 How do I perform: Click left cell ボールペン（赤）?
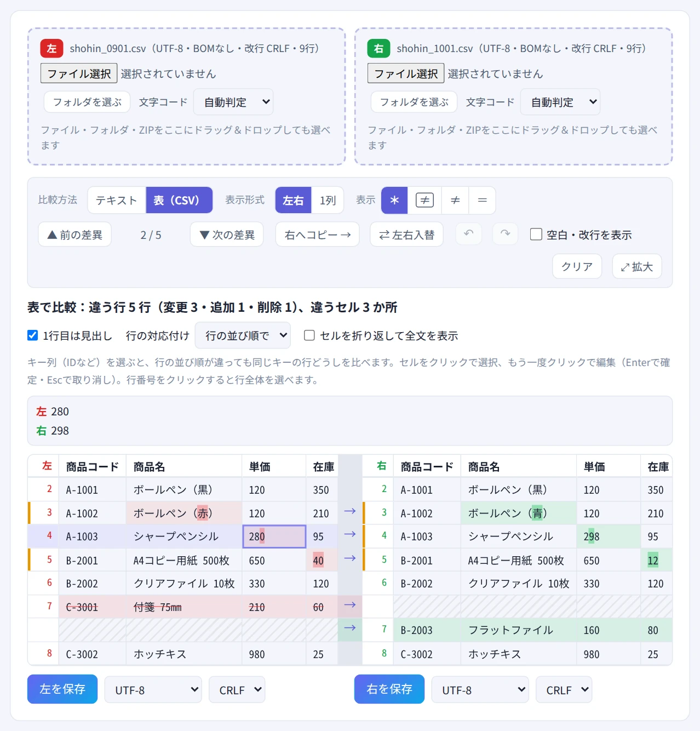pyautogui.click(x=183, y=513)
